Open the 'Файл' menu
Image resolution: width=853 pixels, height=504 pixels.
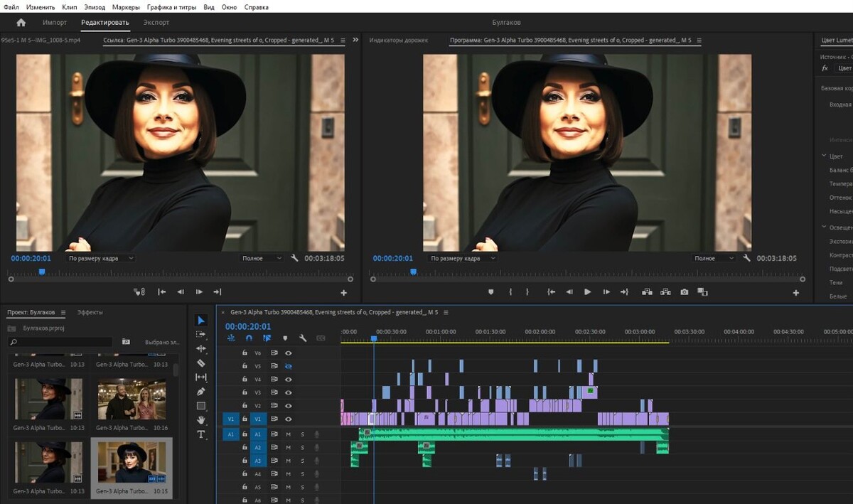[x=11, y=6]
